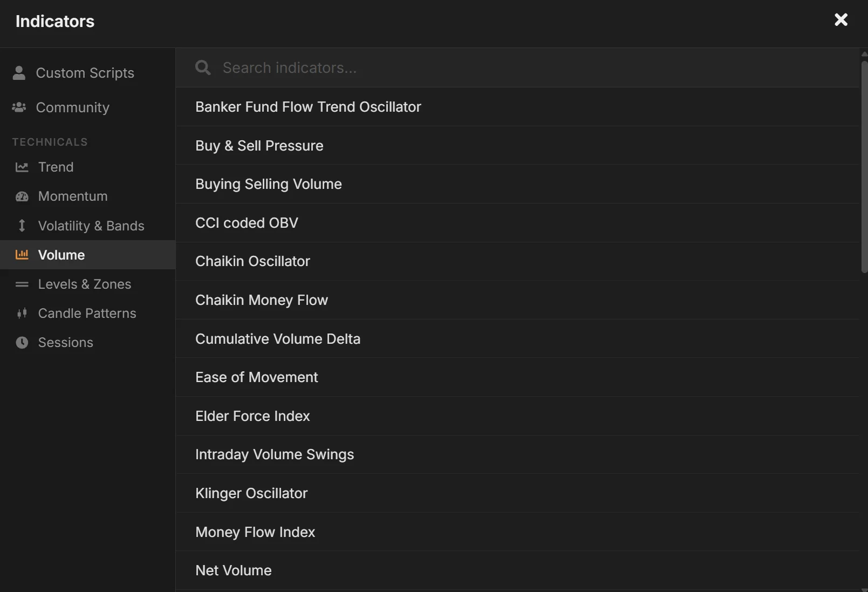Viewport: 868px width, 592px height.
Task: Click the Momentum gauge icon
Action: (x=22, y=196)
